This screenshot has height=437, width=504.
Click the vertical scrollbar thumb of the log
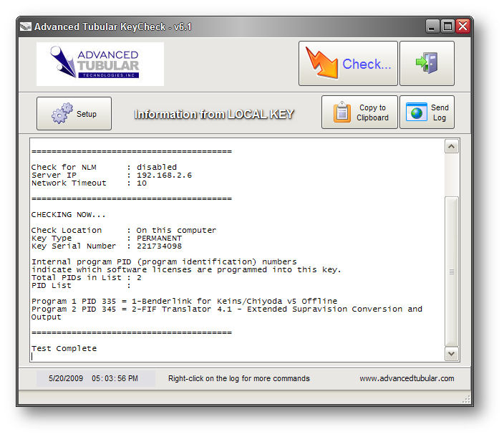pyautogui.click(x=452, y=272)
